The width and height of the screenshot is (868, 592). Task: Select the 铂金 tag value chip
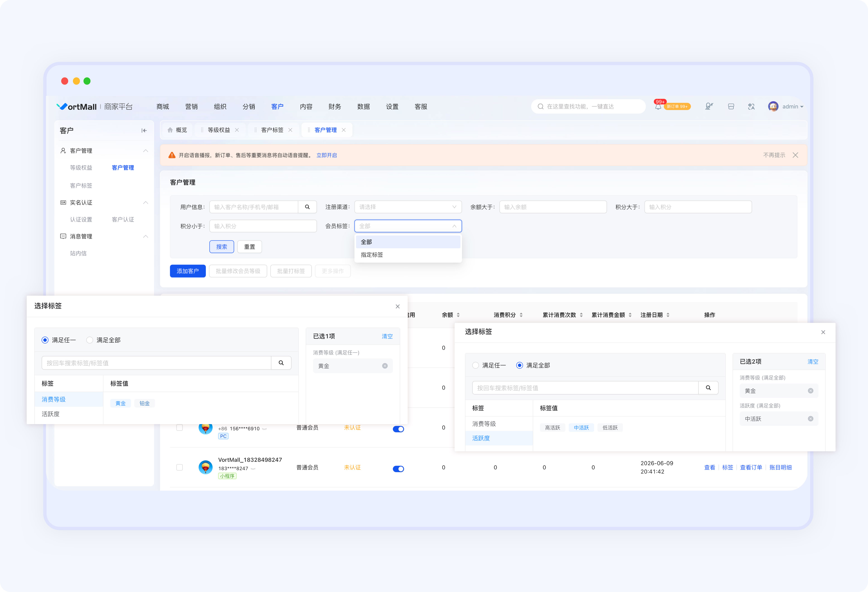pos(144,403)
